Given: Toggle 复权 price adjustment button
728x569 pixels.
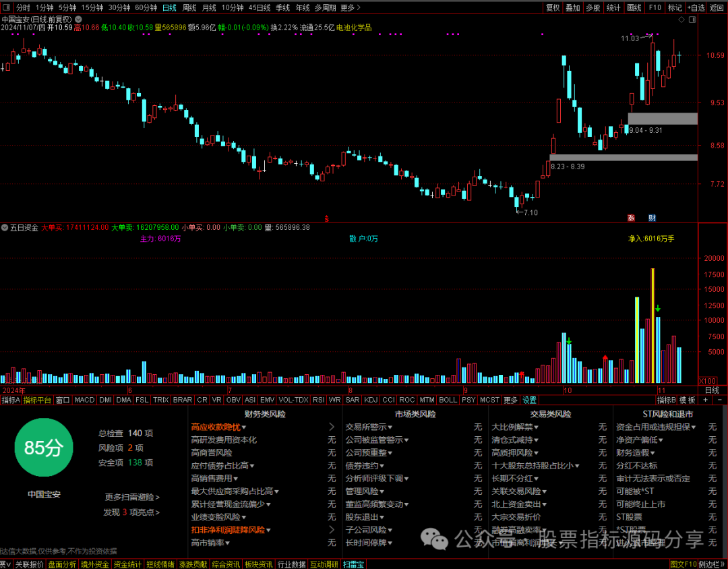Looking at the screenshot, I should (x=553, y=7).
